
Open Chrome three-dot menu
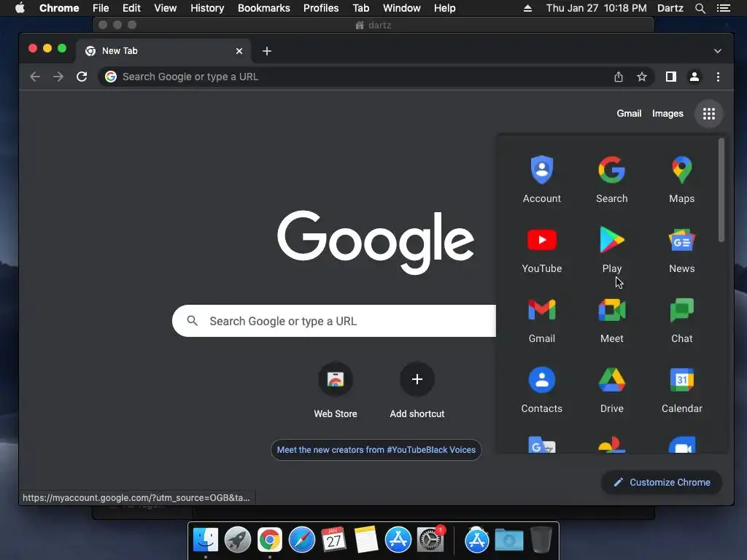718,77
